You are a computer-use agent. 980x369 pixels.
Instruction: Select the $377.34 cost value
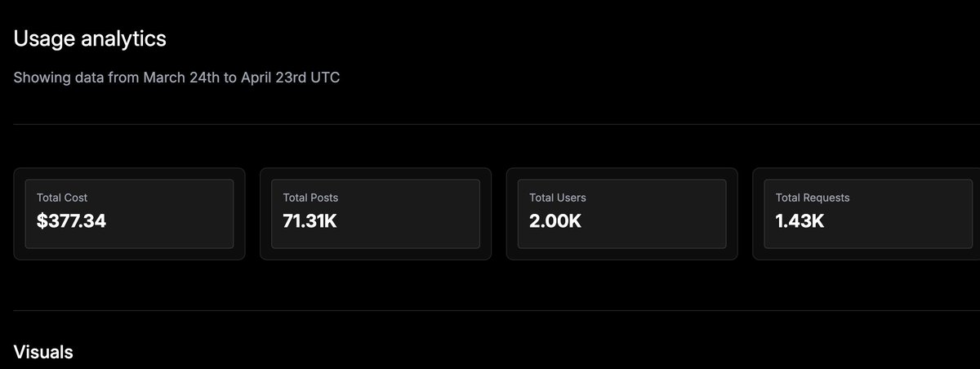(x=72, y=220)
